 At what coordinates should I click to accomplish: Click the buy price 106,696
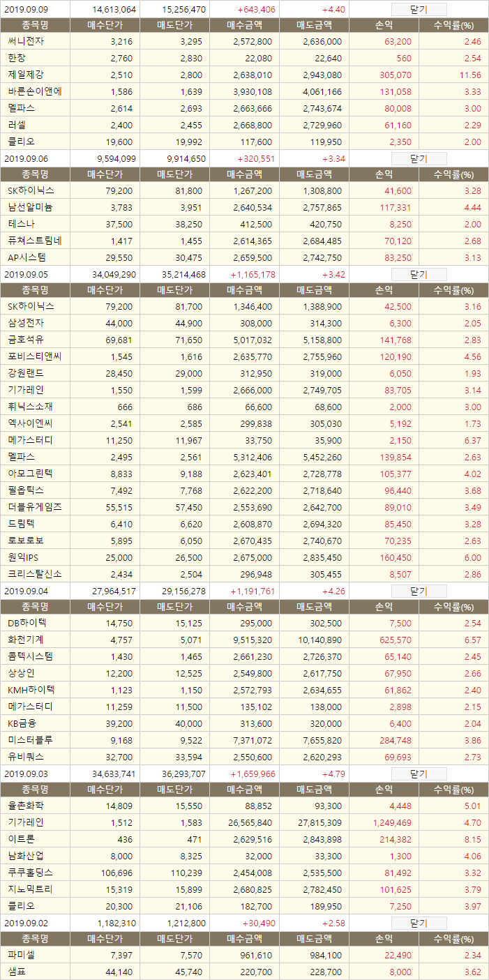[117, 873]
